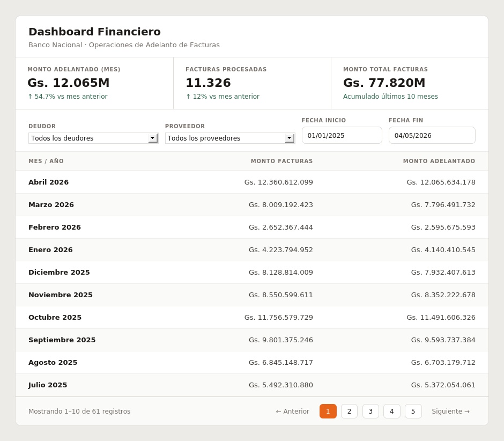Click invoice amount Gs. 2.652.367.444
Screen dimensions: 504x441
point(280,227)
